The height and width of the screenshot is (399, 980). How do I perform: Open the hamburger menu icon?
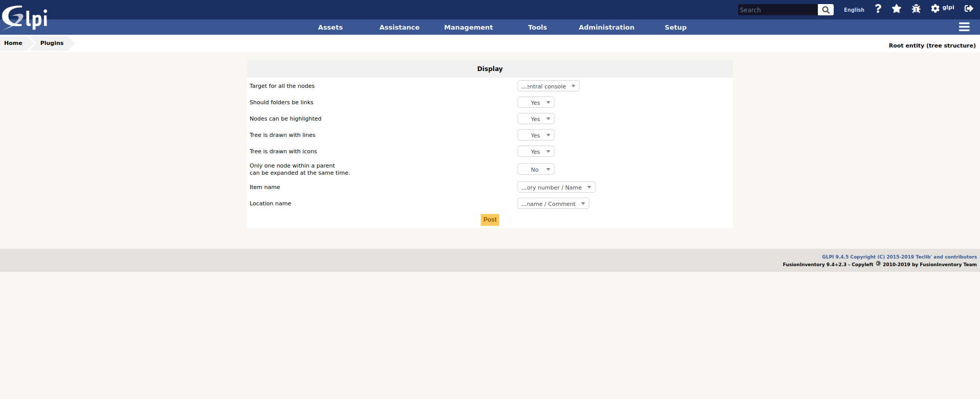click(964, 27)
